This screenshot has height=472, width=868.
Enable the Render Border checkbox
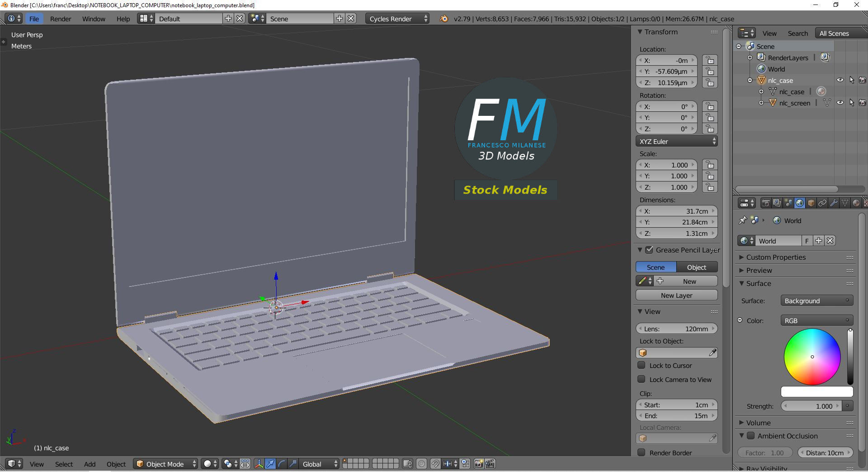641,453
